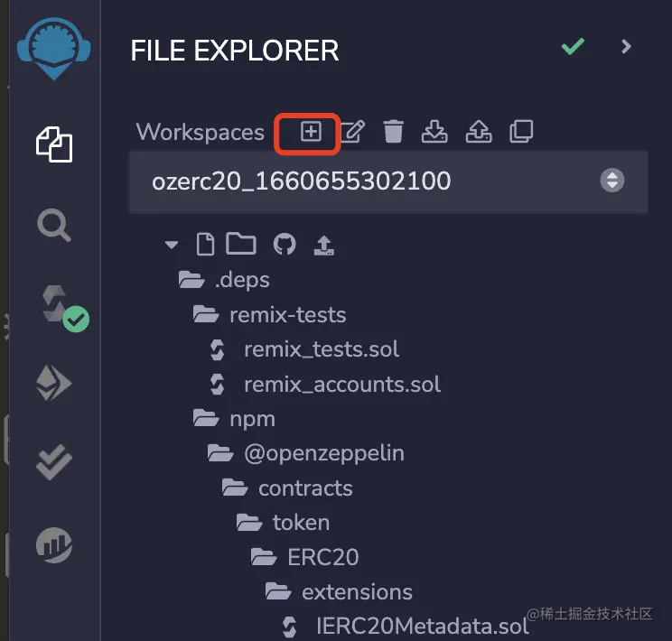672x641 pixels.
Task: Open the File Explorer sidebar icon
Action: pyautogui.click(x=54, y=144)
